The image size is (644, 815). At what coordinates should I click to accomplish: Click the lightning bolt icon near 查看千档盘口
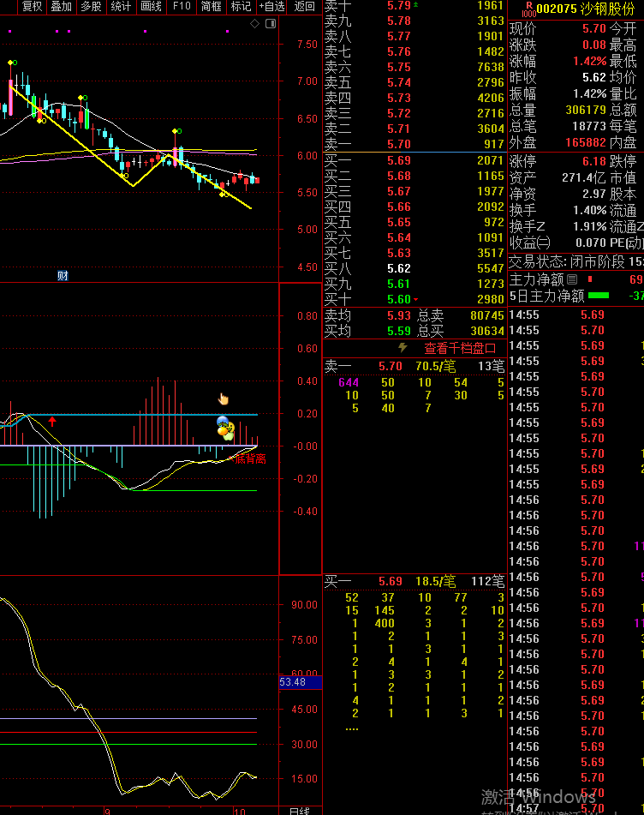click(x=402, y=348)
